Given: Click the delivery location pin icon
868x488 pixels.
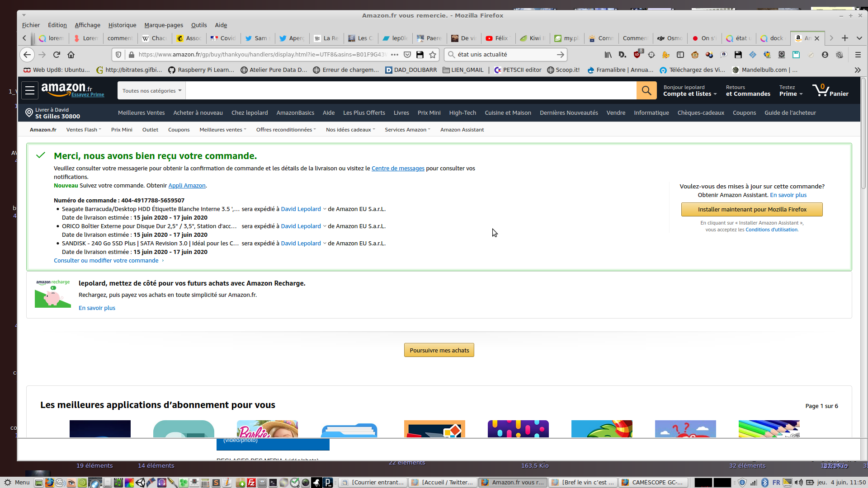Looking at the screenshot, I should pos(29,113).
